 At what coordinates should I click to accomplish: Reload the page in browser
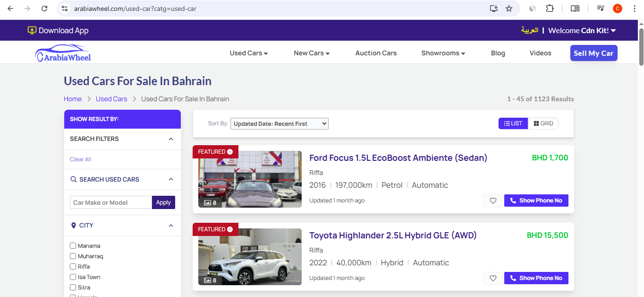pos(44,9)
